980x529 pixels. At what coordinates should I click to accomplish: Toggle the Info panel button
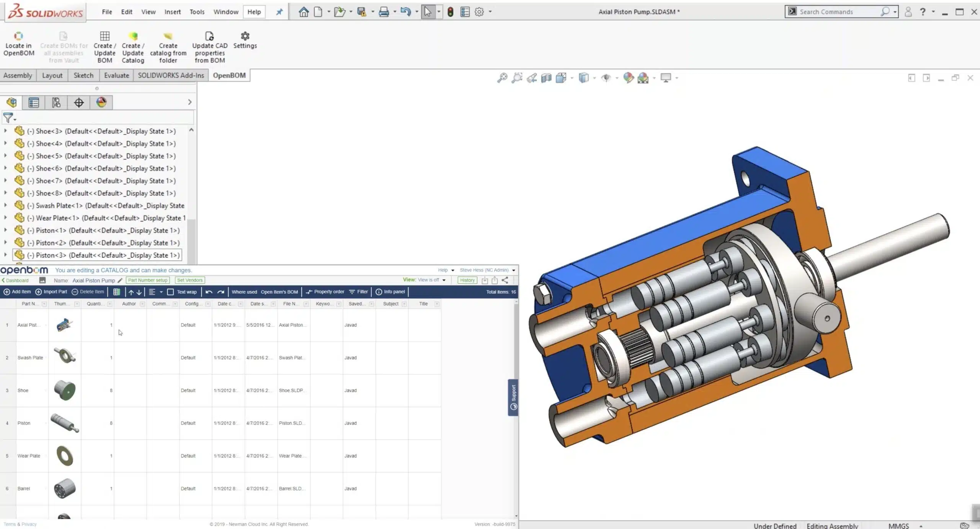pos(390,292)
